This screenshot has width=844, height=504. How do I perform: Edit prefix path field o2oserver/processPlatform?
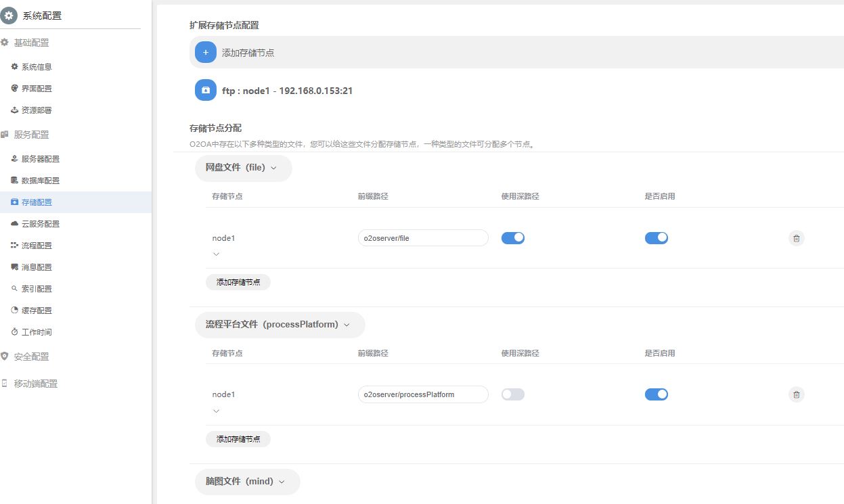[x=423, y=394]
